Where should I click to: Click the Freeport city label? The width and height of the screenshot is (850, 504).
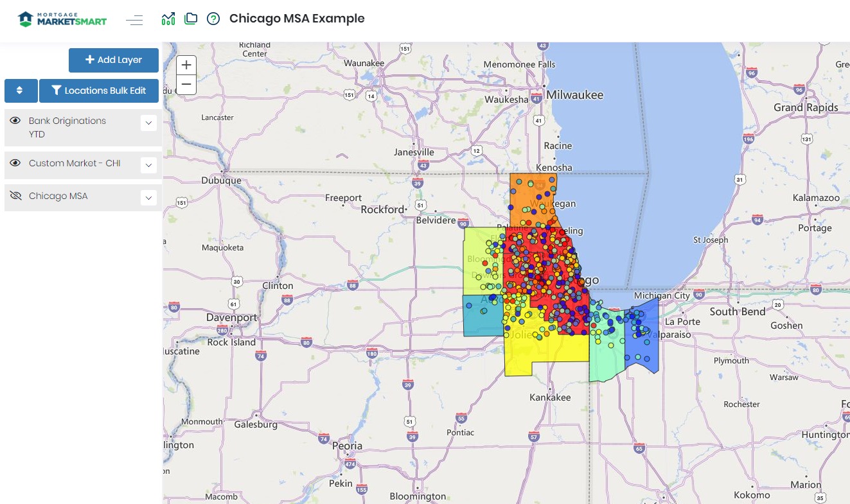(x=344, y=198)
